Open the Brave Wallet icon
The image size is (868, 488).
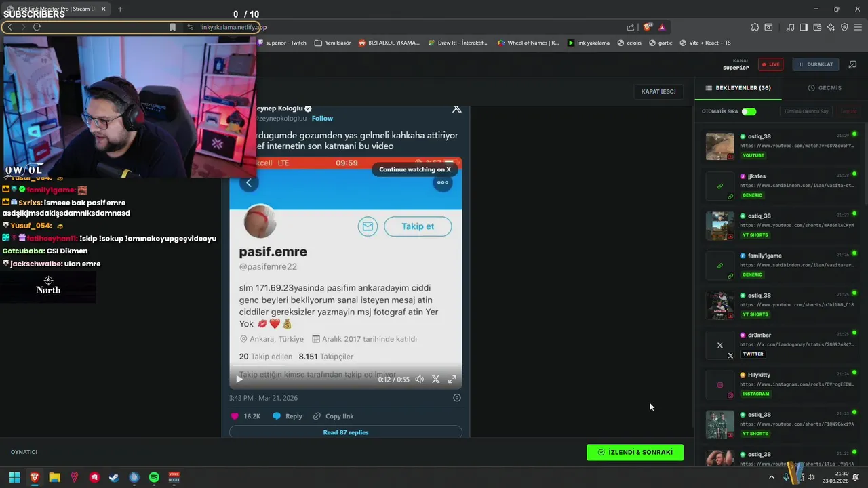(817, 27)
